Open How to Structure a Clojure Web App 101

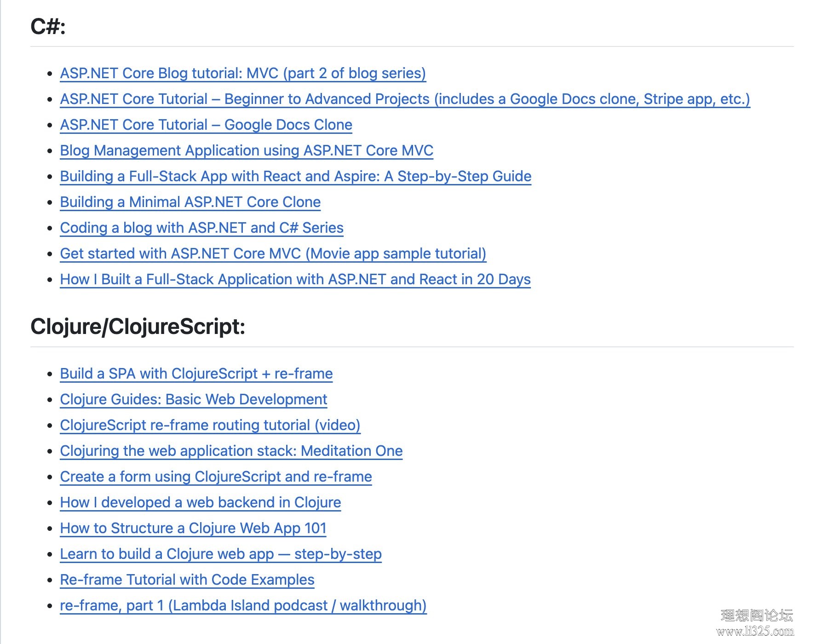(193, 528)
